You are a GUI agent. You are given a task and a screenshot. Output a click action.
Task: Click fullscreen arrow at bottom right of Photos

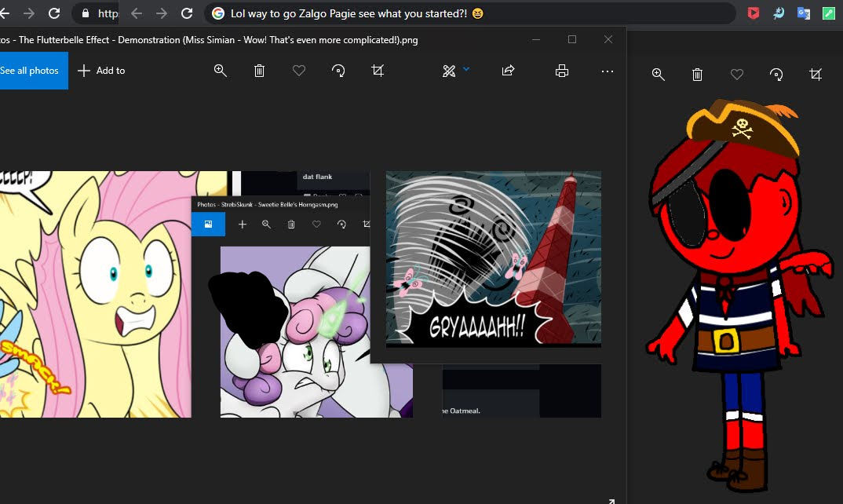[x=611, y=502]
